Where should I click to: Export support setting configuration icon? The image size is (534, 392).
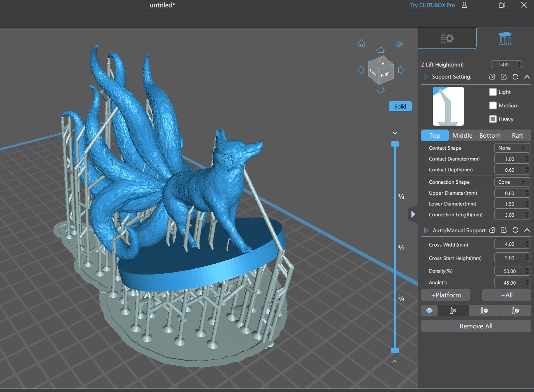pyautogui.click(x=504, y=77)
